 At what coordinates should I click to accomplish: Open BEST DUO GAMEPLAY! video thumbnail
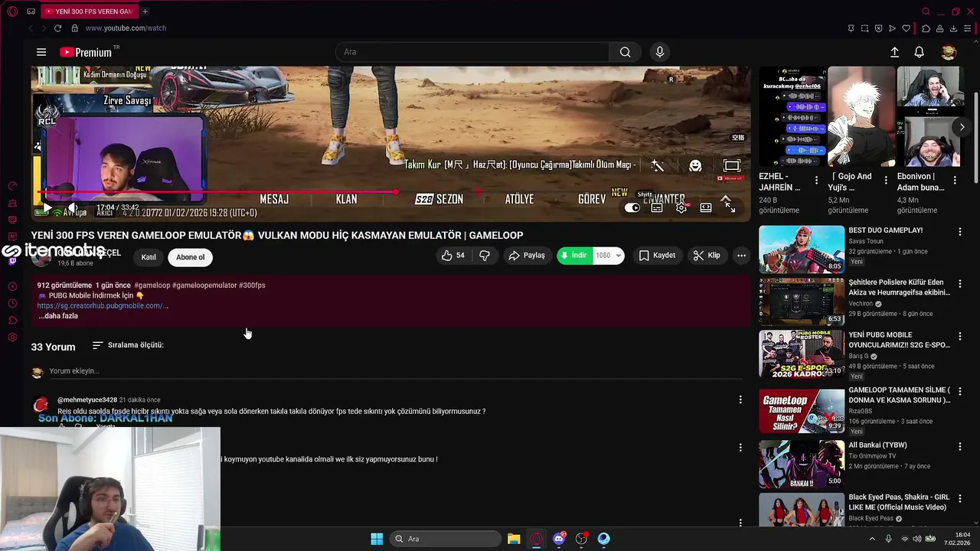pos(802,249)
